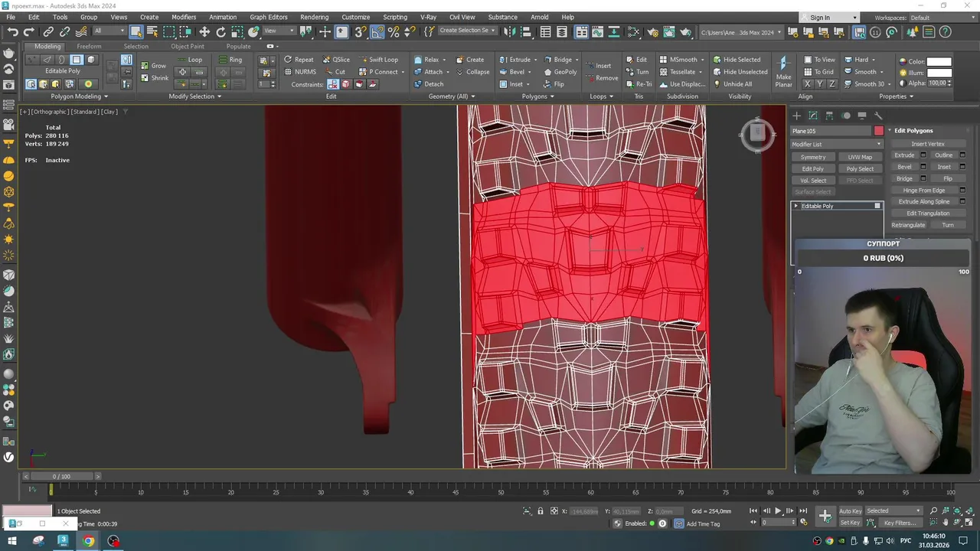The width and height of the screenshot is (980, 551).
Task: Click Play Animation in playback controls
Action: point(778,510)
